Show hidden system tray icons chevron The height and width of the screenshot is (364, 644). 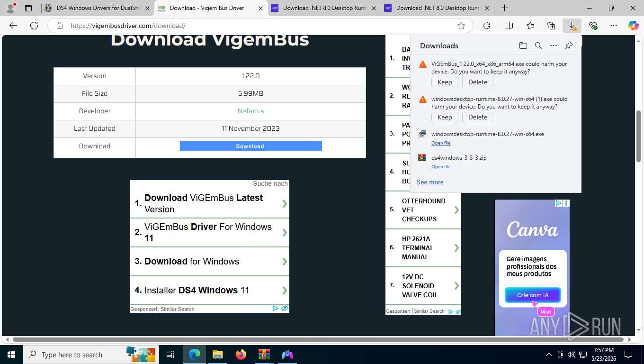point(549,355)
